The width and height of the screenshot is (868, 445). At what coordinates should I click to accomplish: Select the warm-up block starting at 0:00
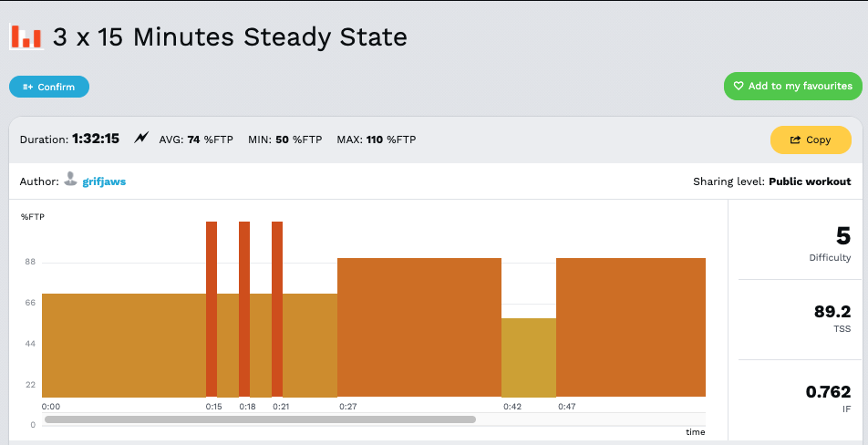[x=123, y=345]
